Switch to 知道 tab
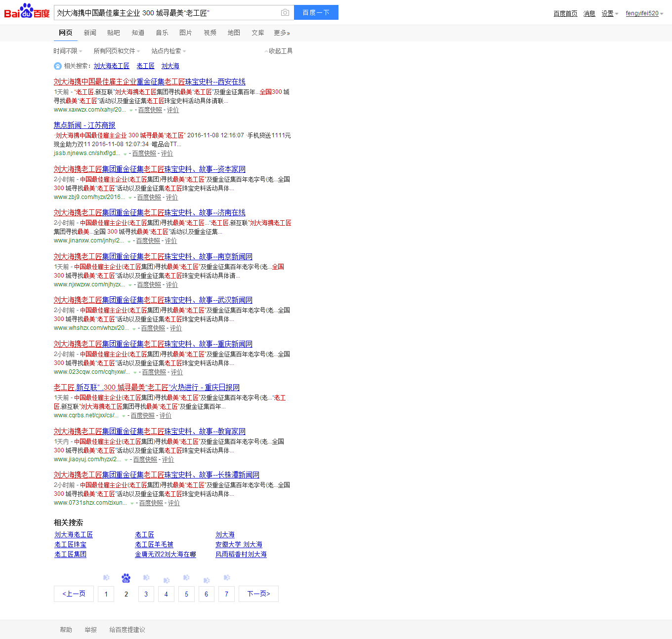This screenshot has width=672, height=639. point(138,33)
